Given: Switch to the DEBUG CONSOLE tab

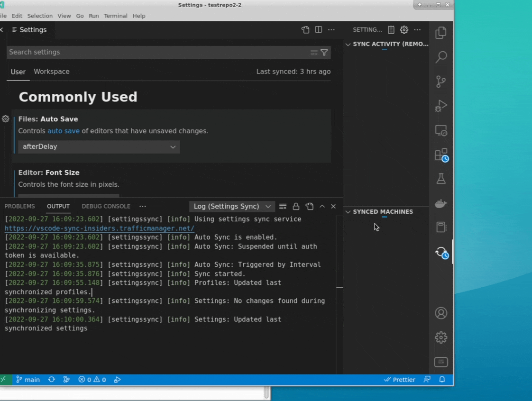Looking at the screenshot, I should [x=106, y=206].
